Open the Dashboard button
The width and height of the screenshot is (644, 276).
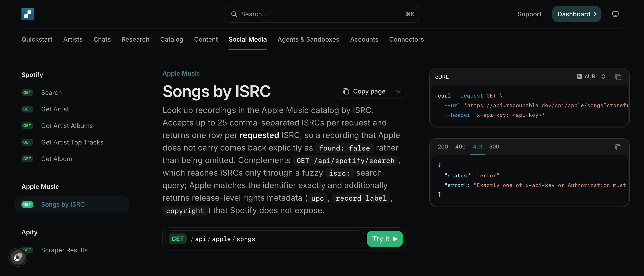point(576,14)
